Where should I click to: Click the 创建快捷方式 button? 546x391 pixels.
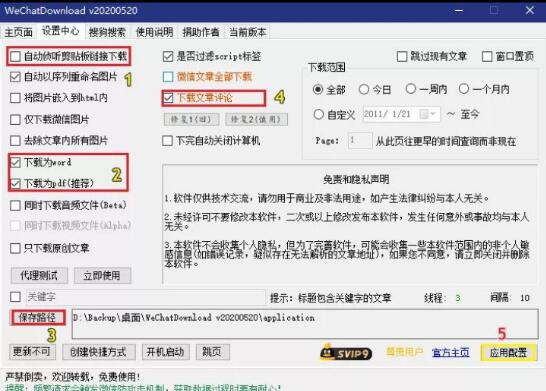99,352
